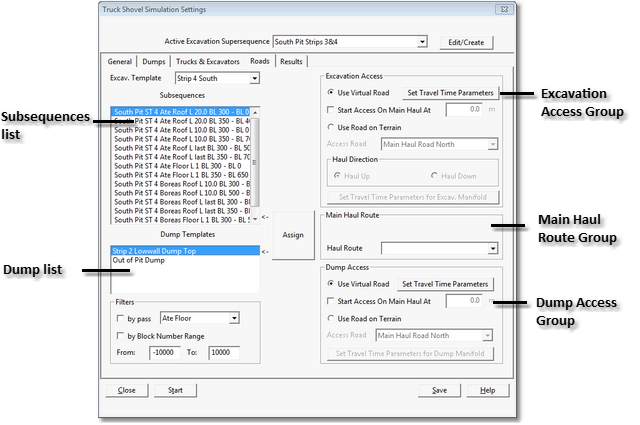Click the Dump Access main haul distance field
Viewport: 640px width, 425px height.
[x=464, y=300]
